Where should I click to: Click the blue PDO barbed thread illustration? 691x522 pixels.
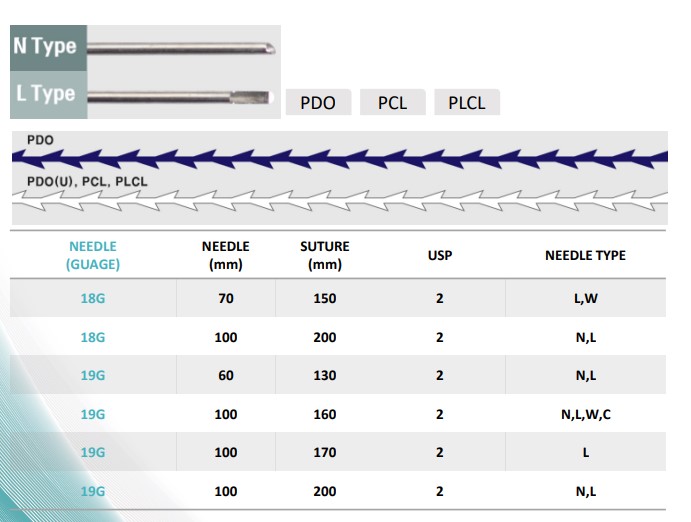coord(340,158)
